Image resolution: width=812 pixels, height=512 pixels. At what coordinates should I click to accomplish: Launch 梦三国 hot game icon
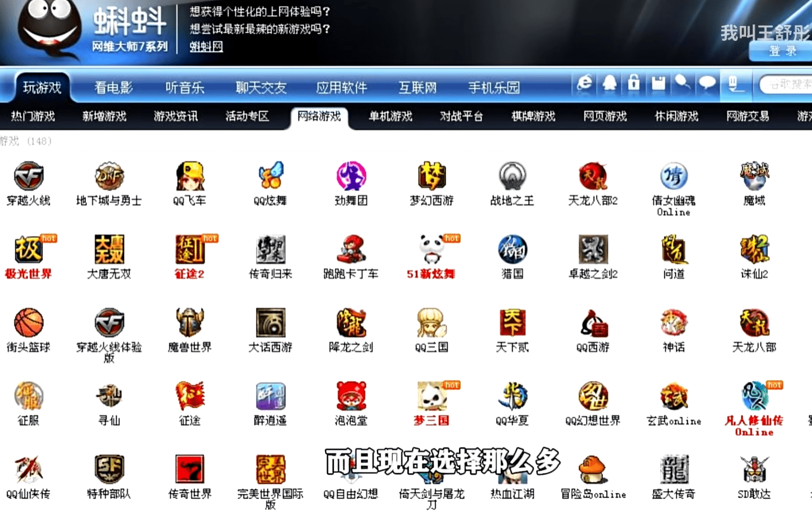[431, 396]
